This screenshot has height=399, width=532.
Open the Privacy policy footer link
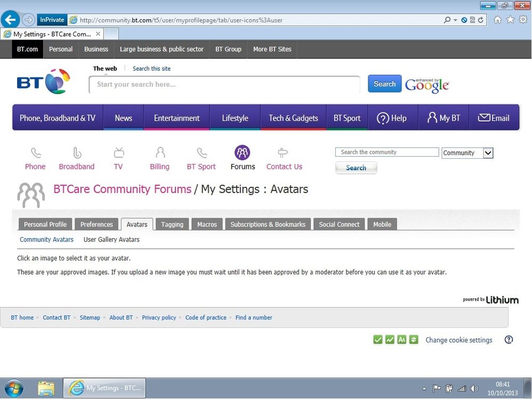[x=159, y=317]
